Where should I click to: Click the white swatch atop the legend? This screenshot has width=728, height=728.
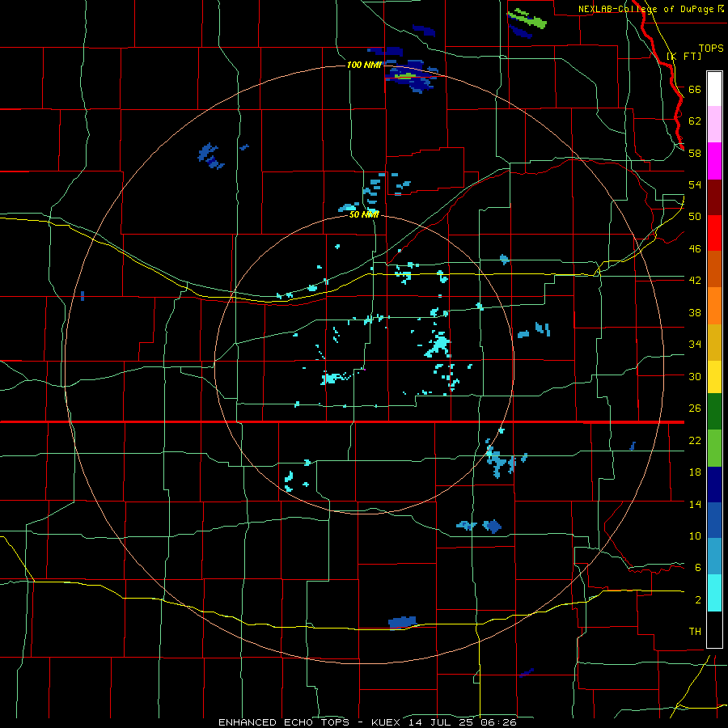[x=714, y=89]
